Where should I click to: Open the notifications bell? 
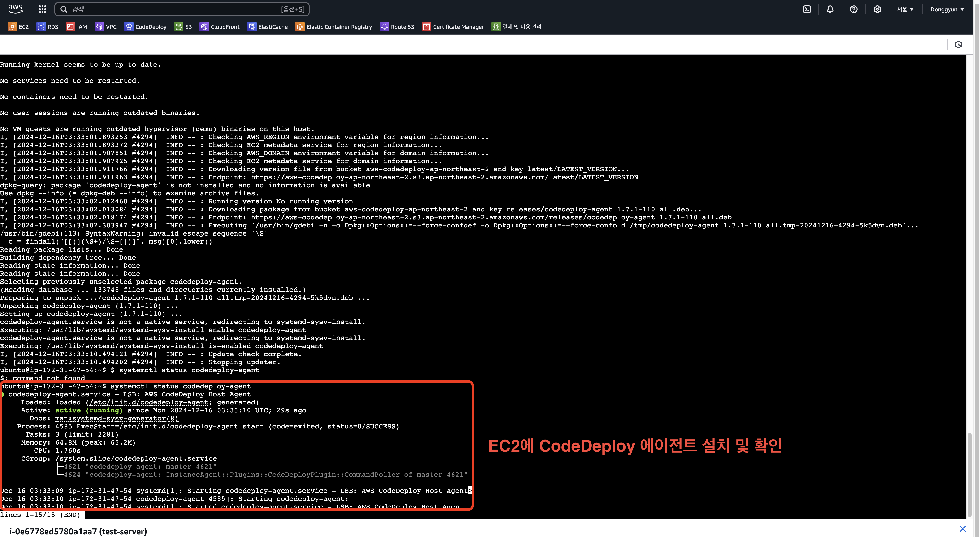(x=830, y=9)
